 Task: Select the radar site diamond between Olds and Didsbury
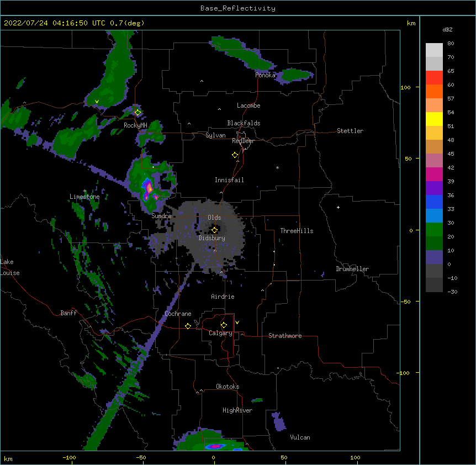click(x=214, y=230)
